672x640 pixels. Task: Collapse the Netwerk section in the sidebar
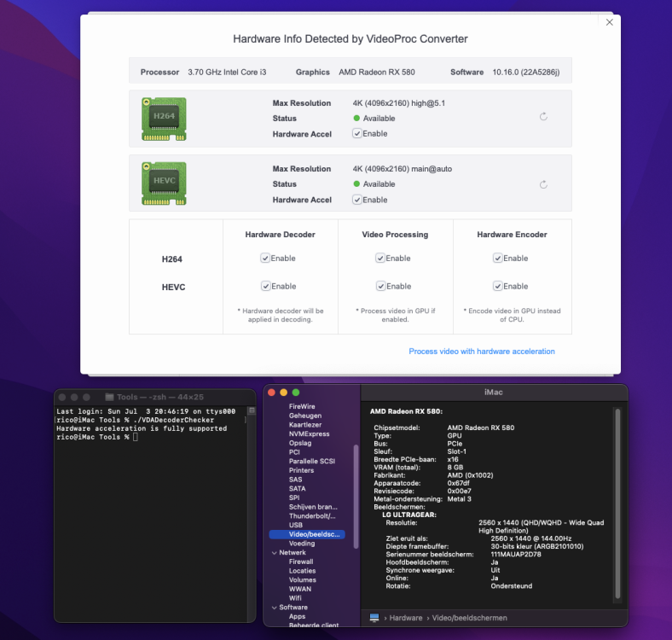tap(275, 553)
